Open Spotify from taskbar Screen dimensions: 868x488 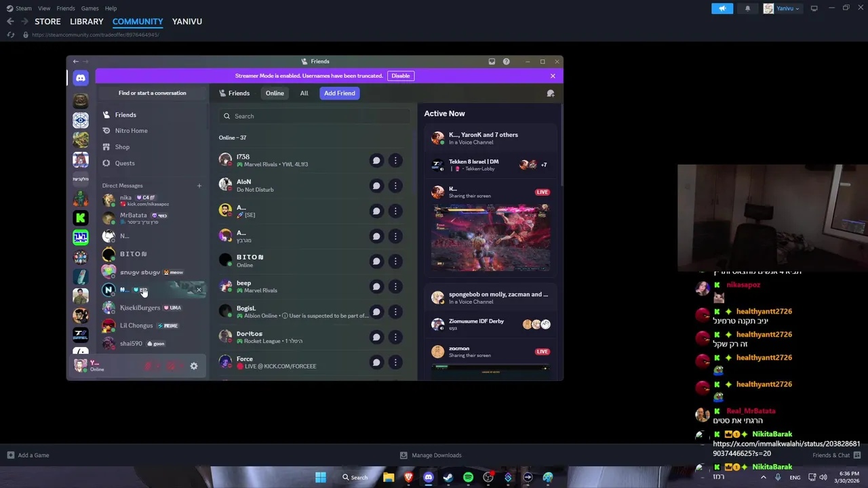pyautogui.click(x=468, y=477)
